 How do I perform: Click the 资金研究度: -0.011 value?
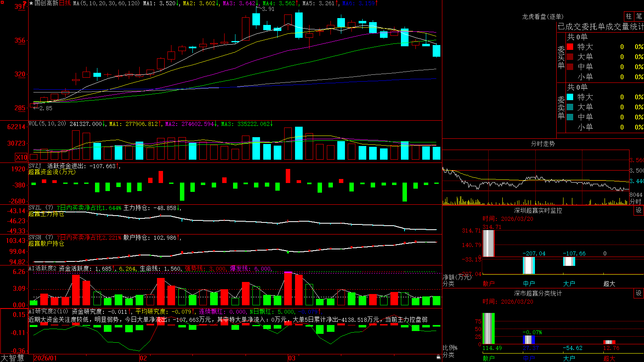[x=99, y=311]
